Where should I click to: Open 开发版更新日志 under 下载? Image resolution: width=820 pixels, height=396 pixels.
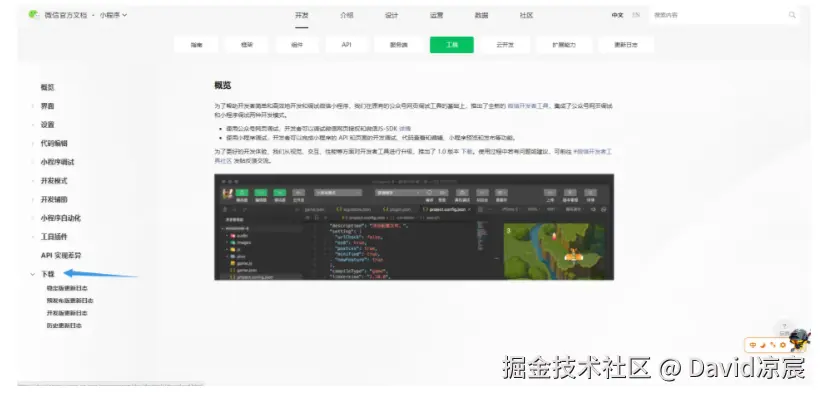[x=67, y=313]
